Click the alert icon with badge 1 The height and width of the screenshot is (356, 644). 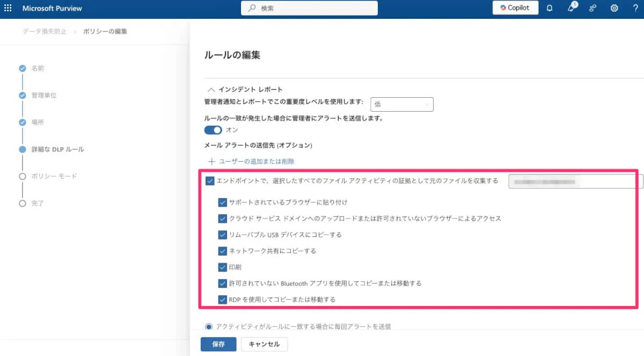[x=572, y=8]
